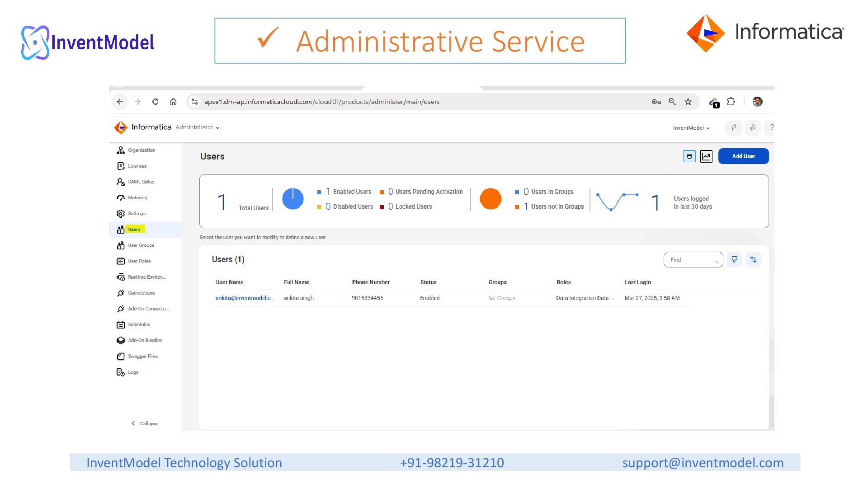868x488 pixels.
Task: Go to browser home icon
Action: click(173, 102)
